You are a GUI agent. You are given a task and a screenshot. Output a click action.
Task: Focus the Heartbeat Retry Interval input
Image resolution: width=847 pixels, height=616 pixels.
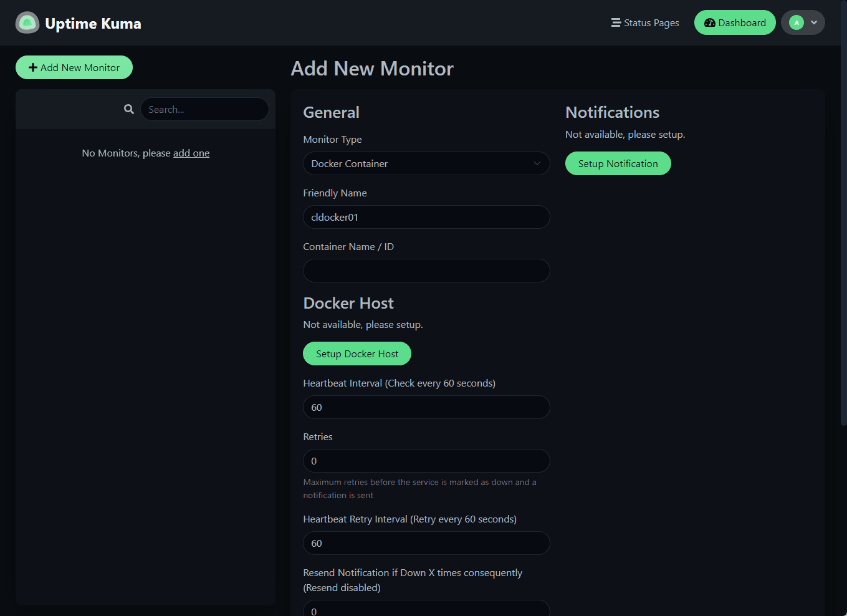[426, 543]
